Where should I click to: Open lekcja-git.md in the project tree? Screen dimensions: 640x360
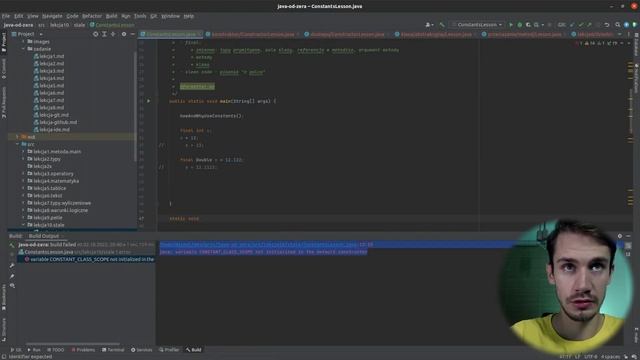(51, 115)
